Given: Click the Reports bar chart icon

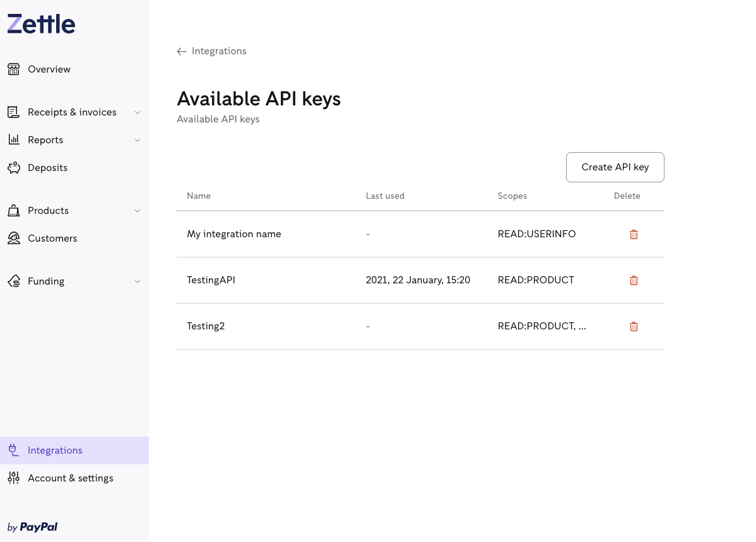Looking at the screenshot, I should 13,140.
